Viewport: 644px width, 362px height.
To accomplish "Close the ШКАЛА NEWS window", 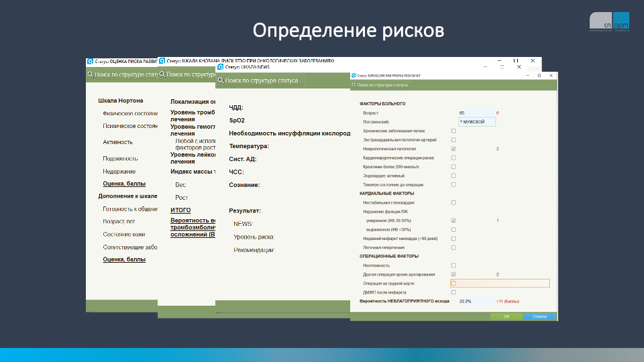I will (519, 67).
